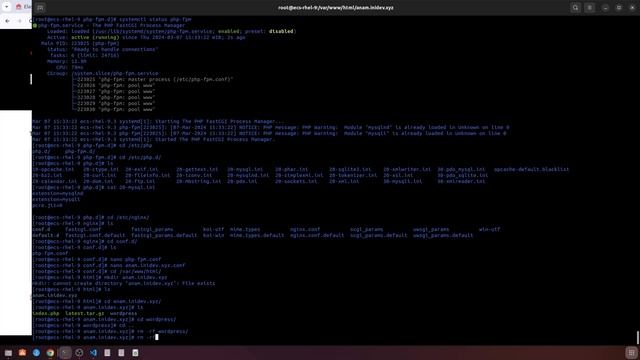Click the 'rm -rf wordpress/' command line
Viewport: 640px width, 360px height.
click(110, 331)
